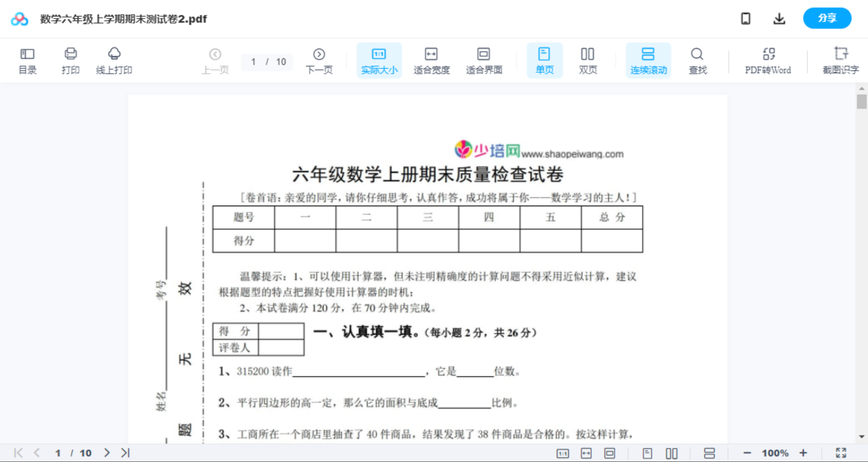Click the 分享 share button

[x=827, y=18]
